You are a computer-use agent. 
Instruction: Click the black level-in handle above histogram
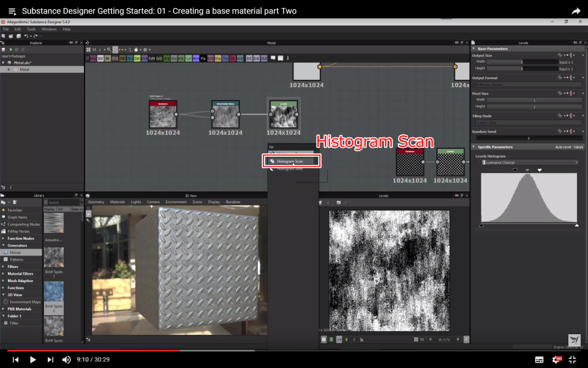(x=515, y=170)
